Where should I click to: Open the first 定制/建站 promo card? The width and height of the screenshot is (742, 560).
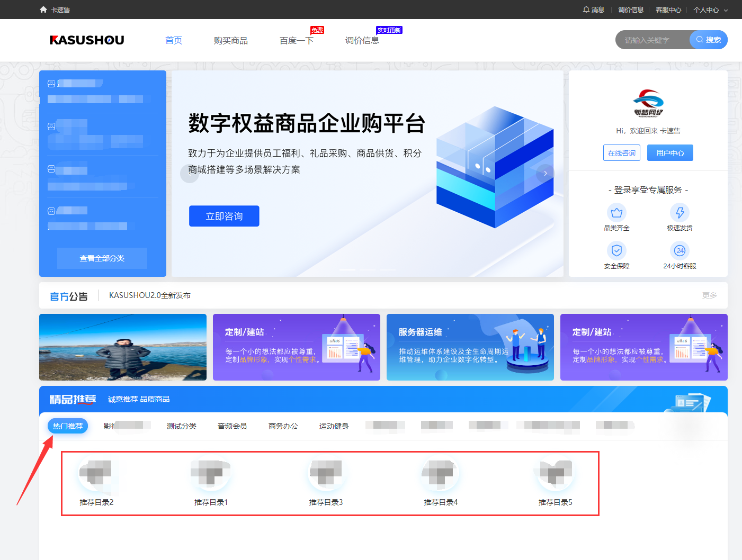point(297,347)
